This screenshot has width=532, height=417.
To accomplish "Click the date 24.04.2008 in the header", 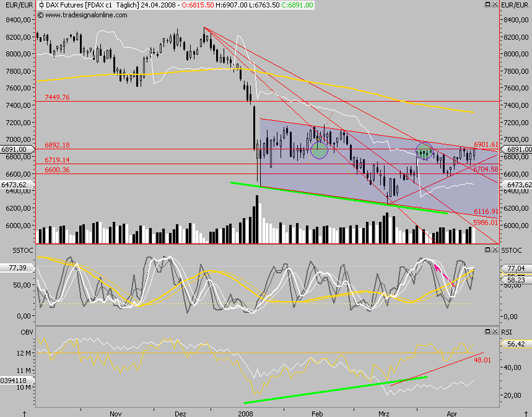I will point(158,5).
